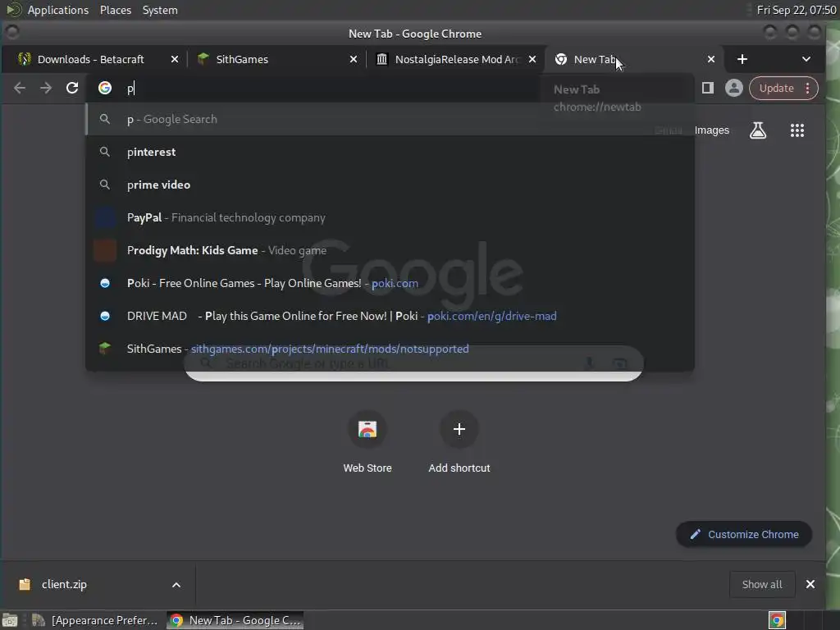Open a new tab with plus button
The width and height of the screenshot is (840, 630).
tap(742, 59)
